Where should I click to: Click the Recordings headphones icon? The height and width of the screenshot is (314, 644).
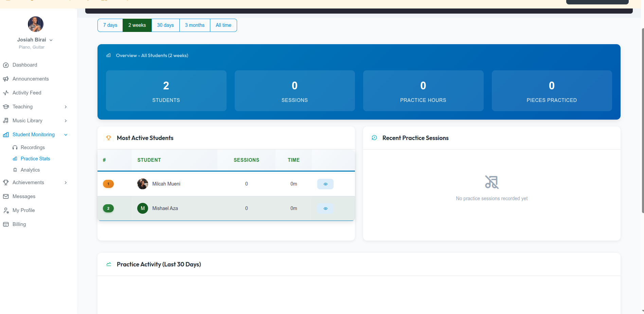(x=15, y=147)
